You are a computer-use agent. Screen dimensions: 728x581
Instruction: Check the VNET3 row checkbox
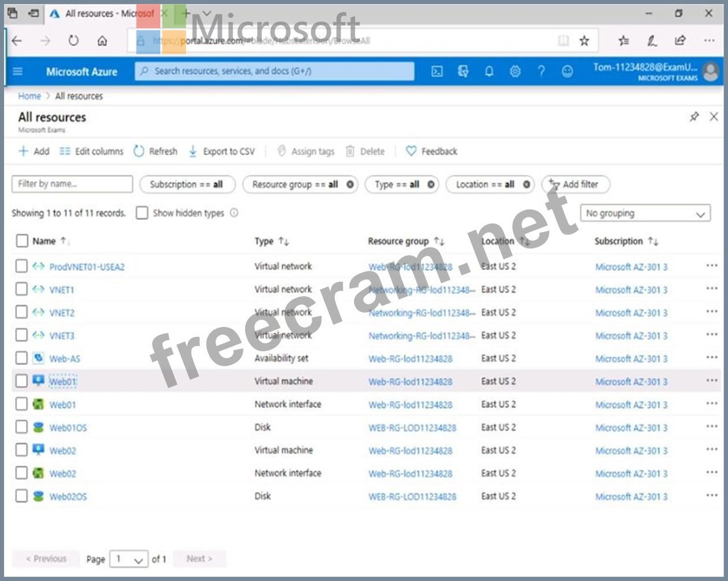[x=21, y=335]
